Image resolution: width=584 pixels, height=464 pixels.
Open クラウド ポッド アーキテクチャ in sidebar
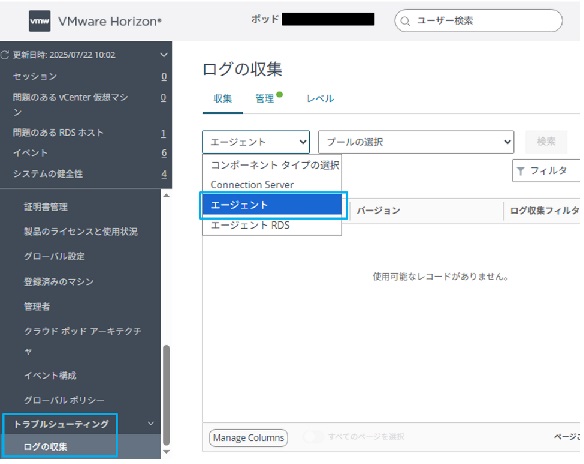[83, 341]
